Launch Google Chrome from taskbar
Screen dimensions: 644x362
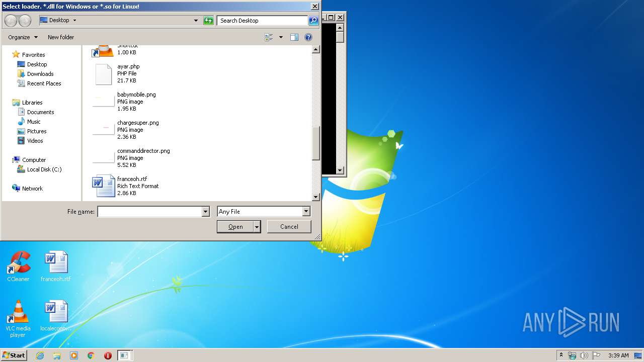[91, 355]
